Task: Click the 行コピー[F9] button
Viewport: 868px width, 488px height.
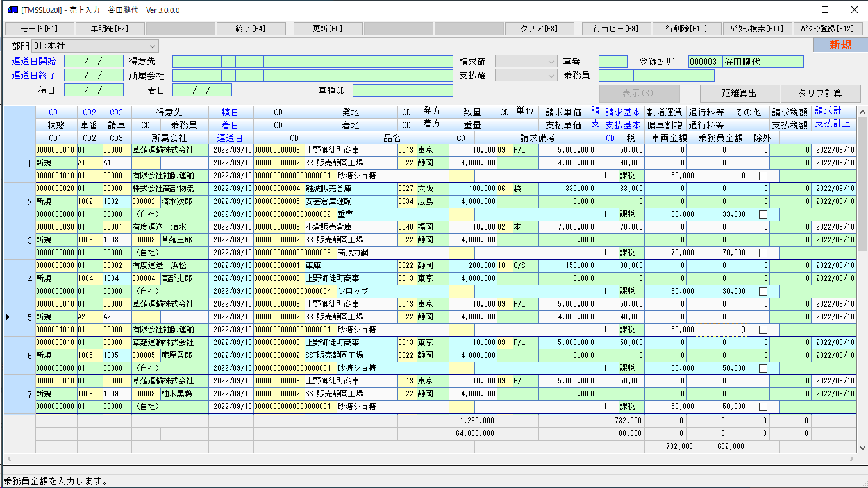Action: pyautogui.click(x=616, y=29)
